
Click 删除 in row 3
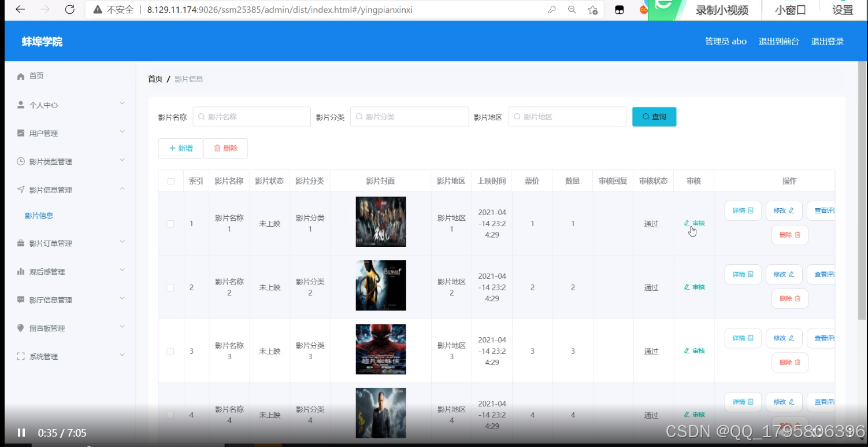pos(789,363)
